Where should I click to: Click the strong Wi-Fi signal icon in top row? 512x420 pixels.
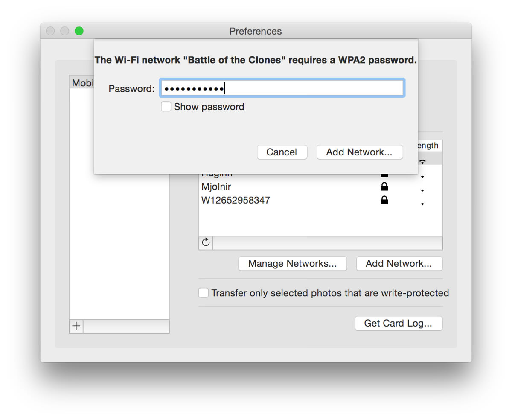[x=422, y=161]
